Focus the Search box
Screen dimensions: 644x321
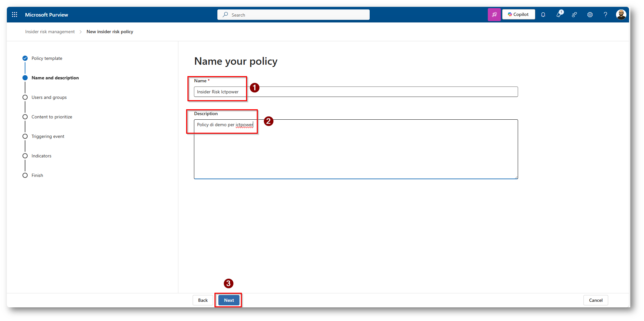(293, 15)
